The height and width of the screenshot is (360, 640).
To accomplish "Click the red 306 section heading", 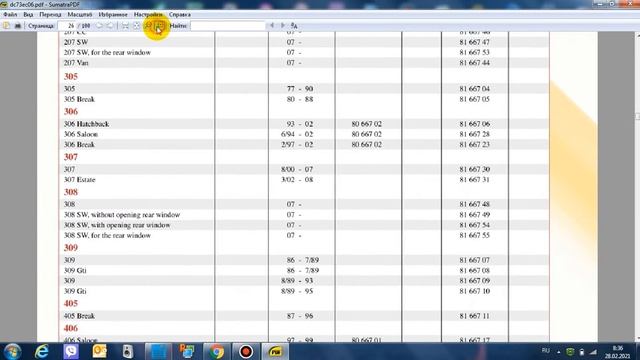I will click(71, 111).
